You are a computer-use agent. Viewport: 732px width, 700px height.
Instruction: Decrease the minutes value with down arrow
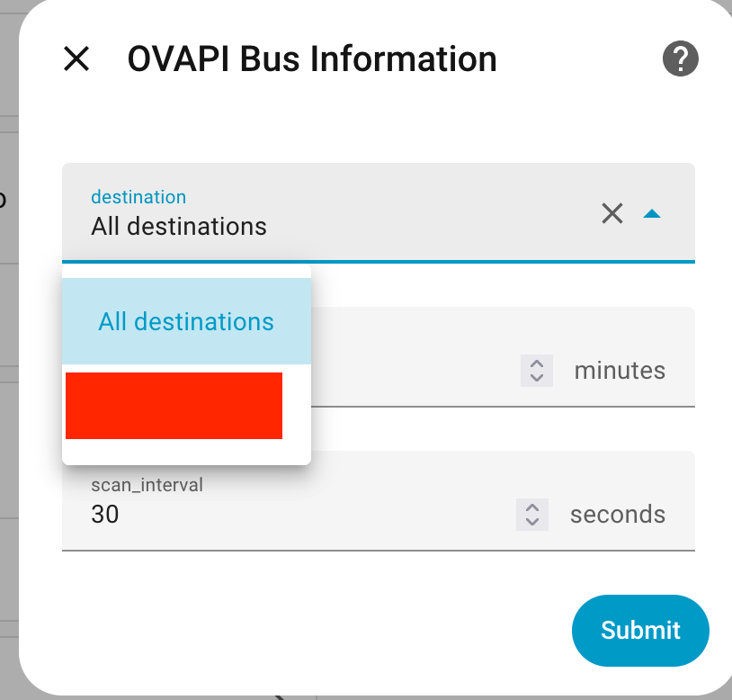[x=537, y=377]
